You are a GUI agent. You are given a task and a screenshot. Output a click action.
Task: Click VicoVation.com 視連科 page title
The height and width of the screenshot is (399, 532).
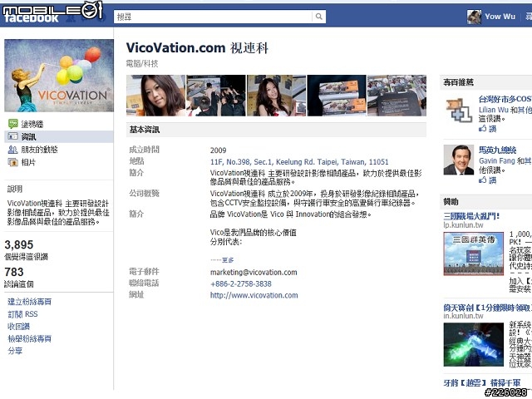[198, 48]
